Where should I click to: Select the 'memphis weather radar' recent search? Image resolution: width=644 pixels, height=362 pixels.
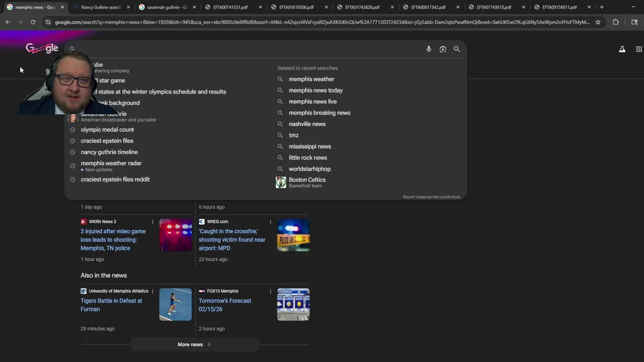[111, 163]
